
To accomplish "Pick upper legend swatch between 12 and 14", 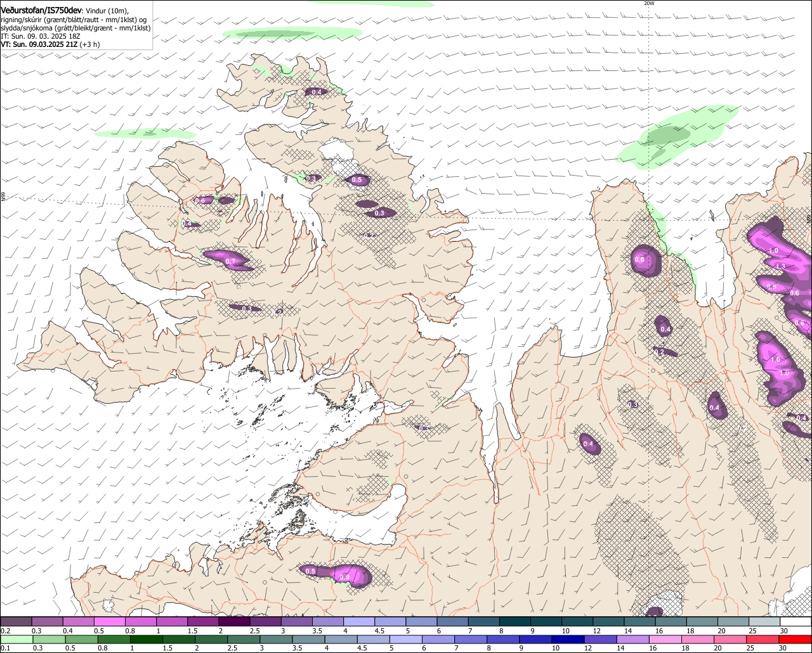I will [x=610, y=622].
